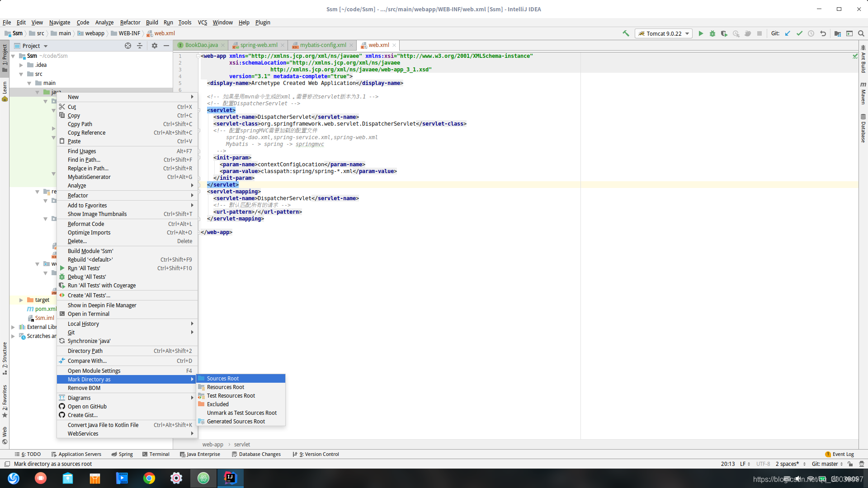The width and height of the screenshot is (868, 488).
Task: Switch to mybatis-config.xml tab
Action: click(x=323, y=45)
